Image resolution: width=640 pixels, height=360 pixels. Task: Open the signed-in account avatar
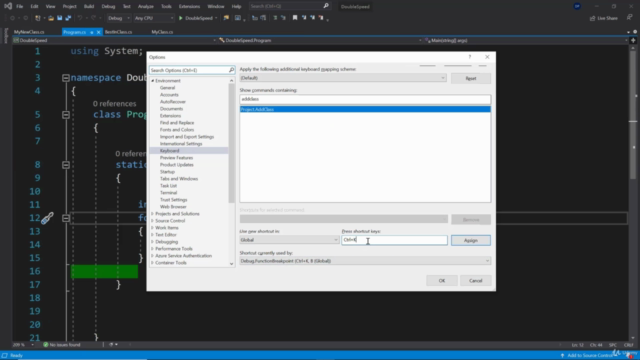577,6
